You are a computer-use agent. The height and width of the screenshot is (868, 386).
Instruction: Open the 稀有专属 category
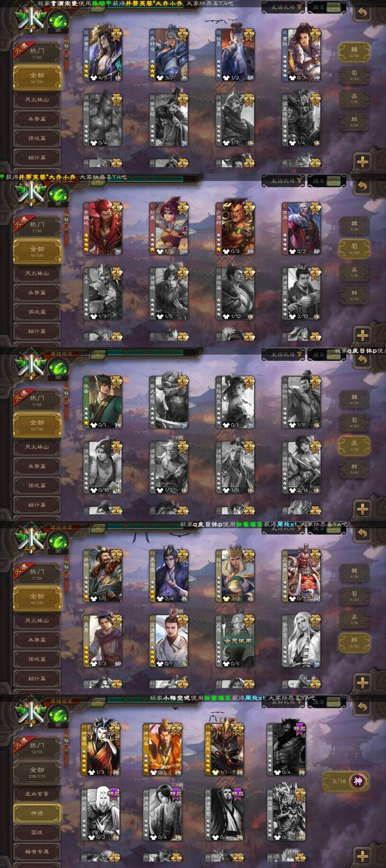[37, 852]
